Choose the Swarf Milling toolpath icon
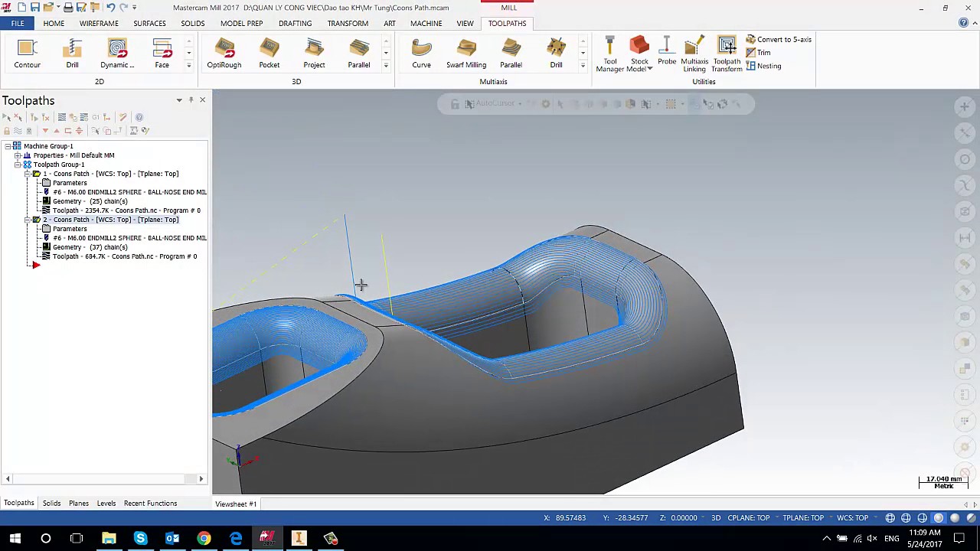 [466, 54]
